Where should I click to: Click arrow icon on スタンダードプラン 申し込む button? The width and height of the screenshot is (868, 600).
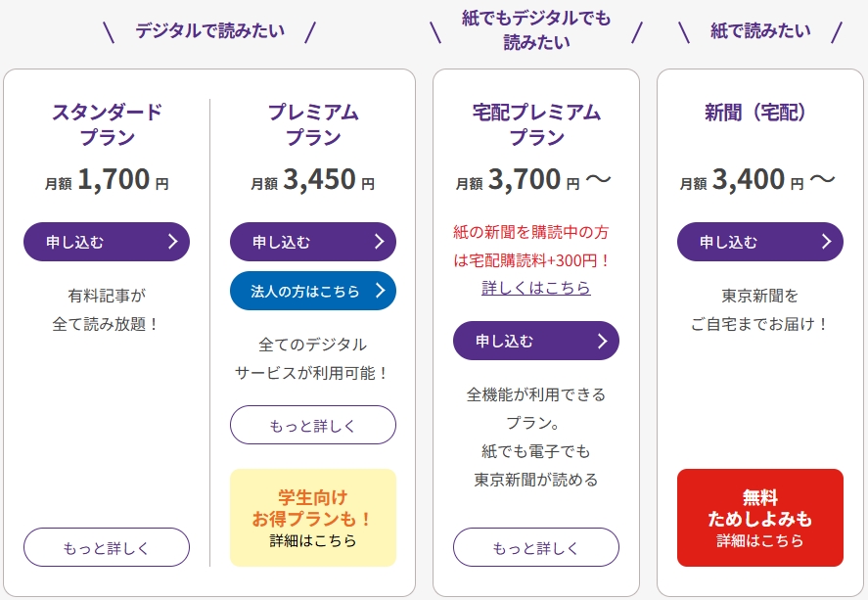[172, 242]
